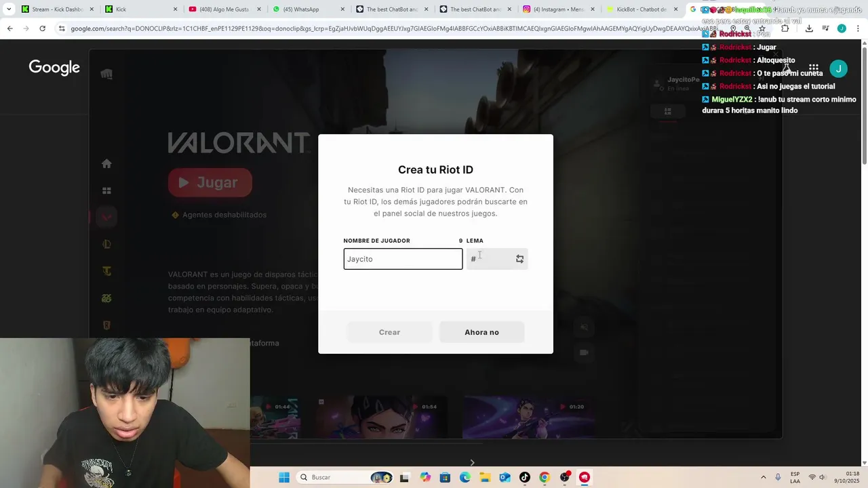Select the VALORANT icon in the sidebar
This screenshot has height=488, width=868.
tap(106, 218)
